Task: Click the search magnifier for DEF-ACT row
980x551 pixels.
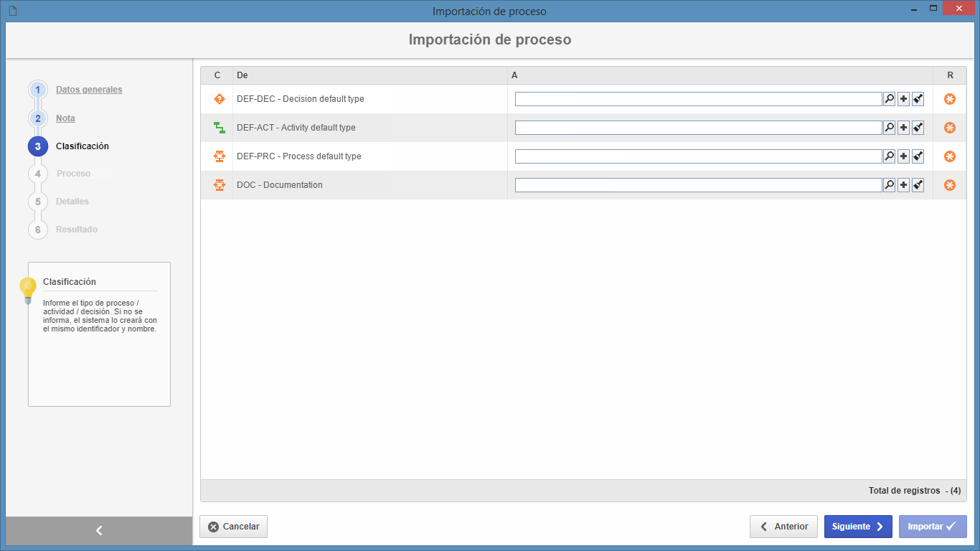Action: (x=889, y=128)
